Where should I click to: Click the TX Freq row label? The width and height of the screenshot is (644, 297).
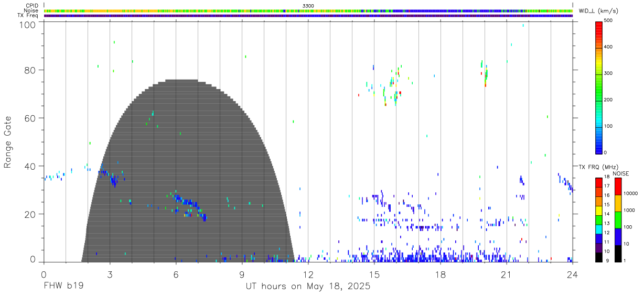tap(28, 16)
